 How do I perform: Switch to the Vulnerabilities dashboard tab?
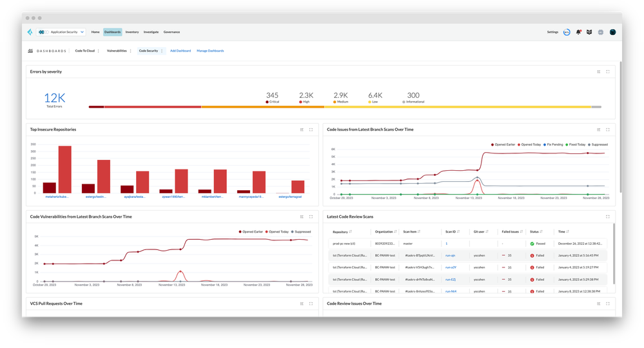tap(117, 50)
